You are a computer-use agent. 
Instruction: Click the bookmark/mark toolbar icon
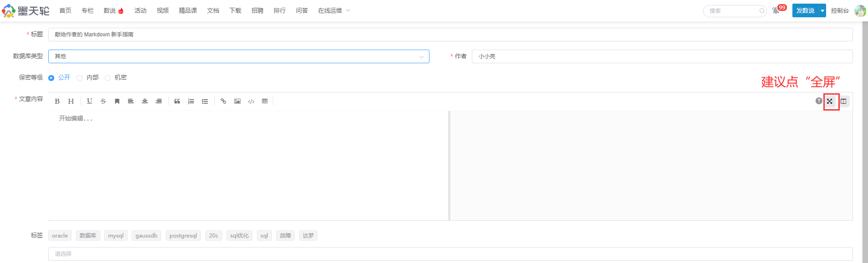coord(117,101)
